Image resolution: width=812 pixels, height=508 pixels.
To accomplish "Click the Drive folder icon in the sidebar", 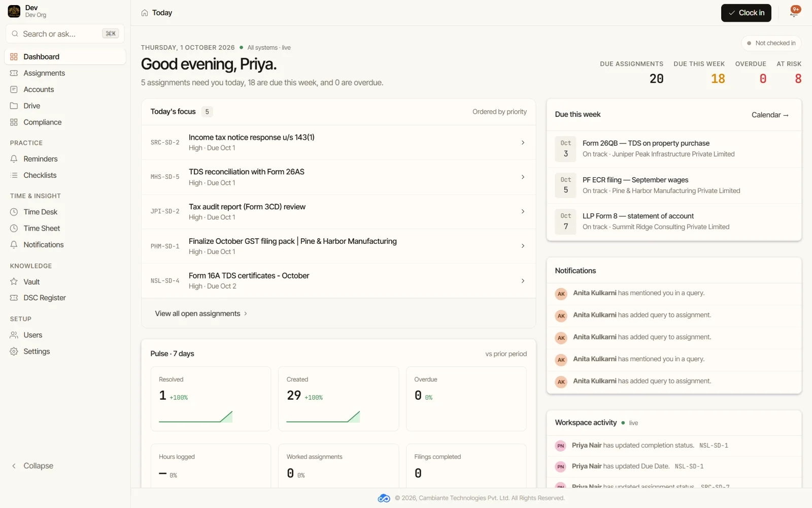I will (x=14, y=106).
